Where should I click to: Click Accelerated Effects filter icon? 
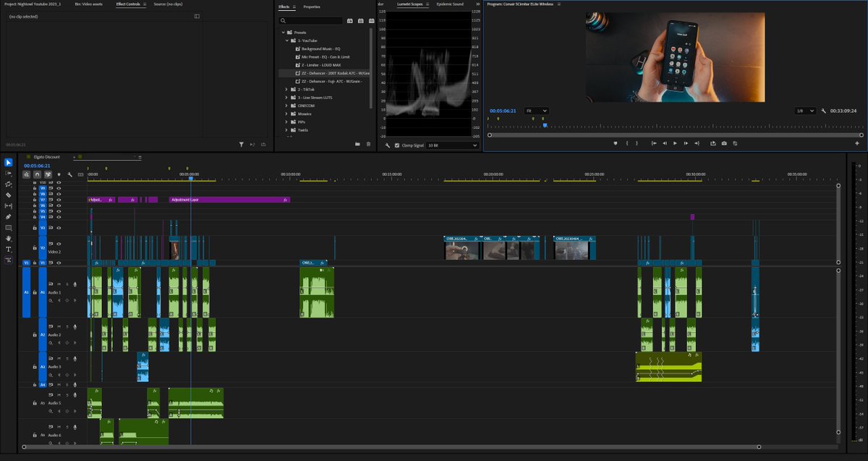click(350, 21)
